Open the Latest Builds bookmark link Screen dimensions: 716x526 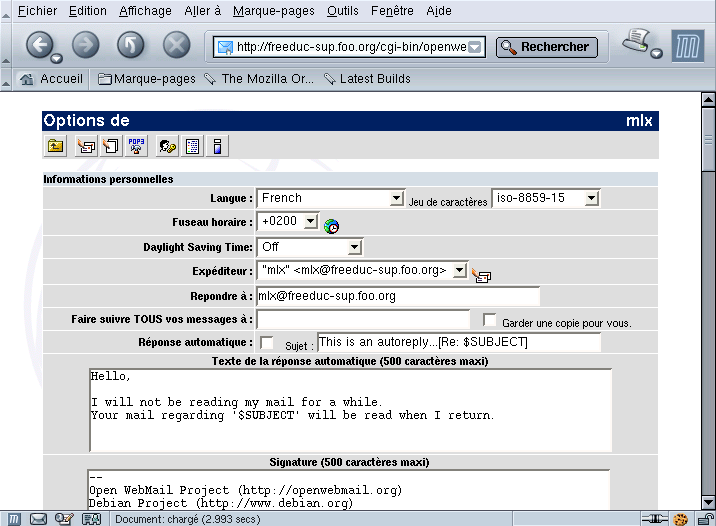point(367,79)
